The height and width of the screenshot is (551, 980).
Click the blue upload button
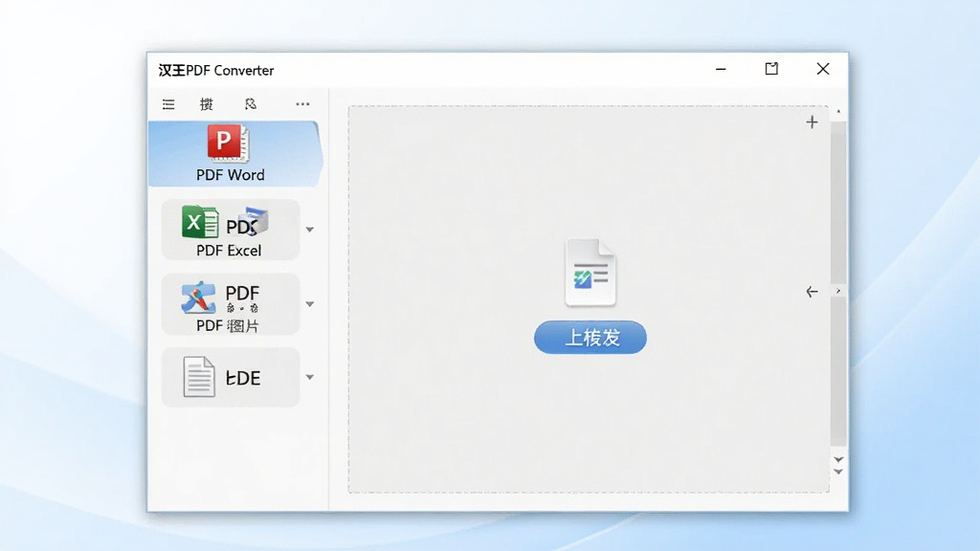coord(590,338)
